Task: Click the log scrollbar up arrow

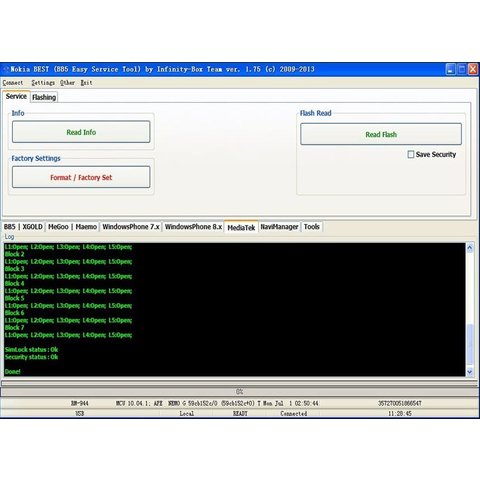Action: pyautogui.click(x=470, y=248)
